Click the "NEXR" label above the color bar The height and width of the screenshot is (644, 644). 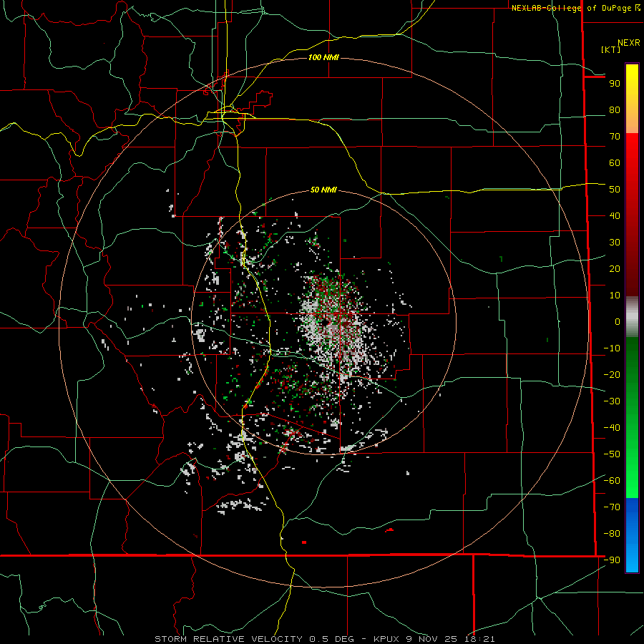click(629, 43)
